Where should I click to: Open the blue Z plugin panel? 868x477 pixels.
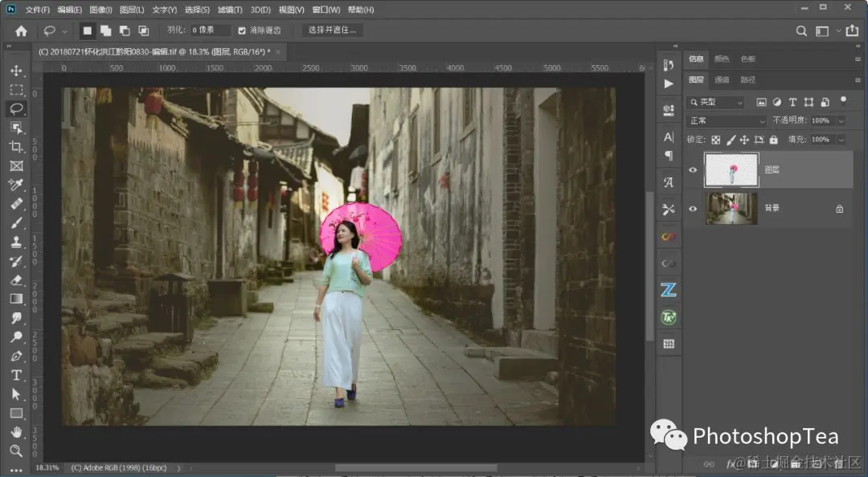669,289
